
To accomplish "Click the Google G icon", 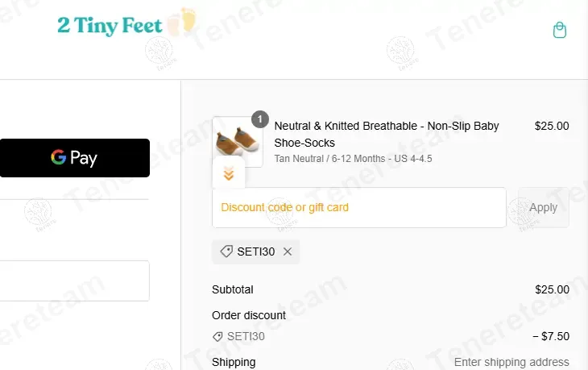I will coord(59,157).
